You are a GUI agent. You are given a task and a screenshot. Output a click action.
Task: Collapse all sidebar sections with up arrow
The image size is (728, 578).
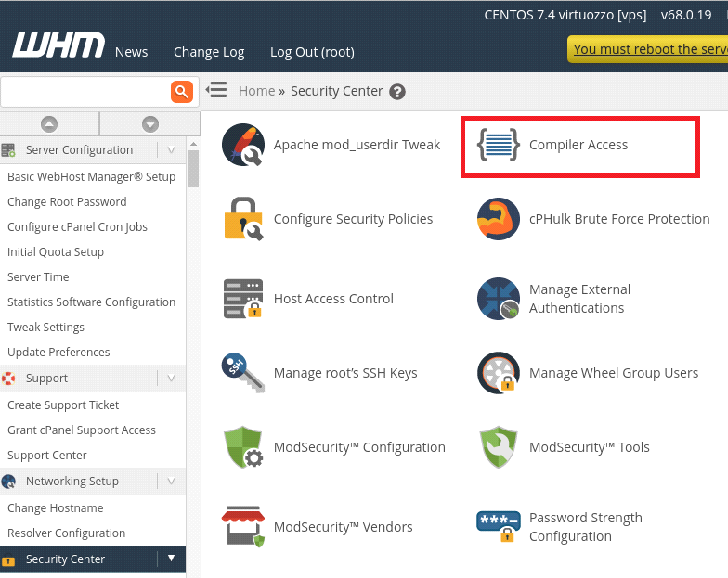coord(49,124)
